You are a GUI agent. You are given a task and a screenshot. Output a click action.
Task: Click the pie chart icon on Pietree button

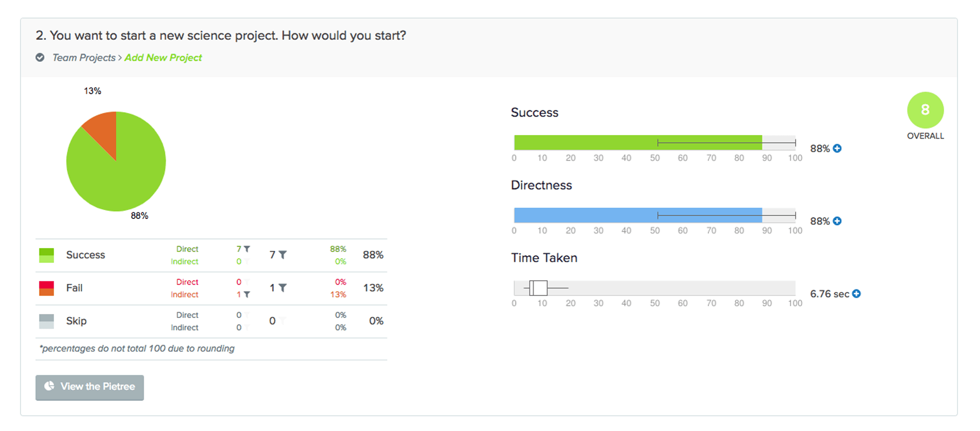pos(50,386)
